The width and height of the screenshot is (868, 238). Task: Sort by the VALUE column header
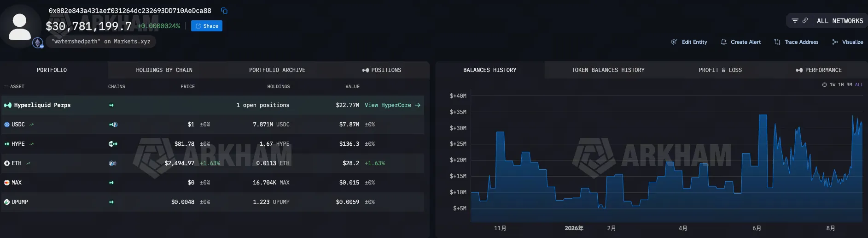tap(353, 86)
